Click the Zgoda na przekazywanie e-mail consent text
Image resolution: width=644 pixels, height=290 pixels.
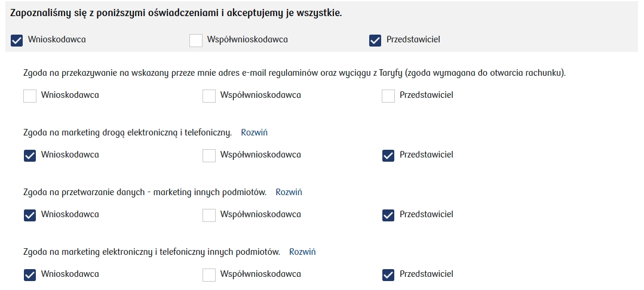pyautogui.click(x=294, y=73)
